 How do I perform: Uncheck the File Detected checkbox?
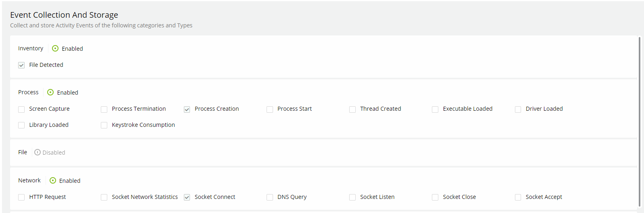pos(21,65)
